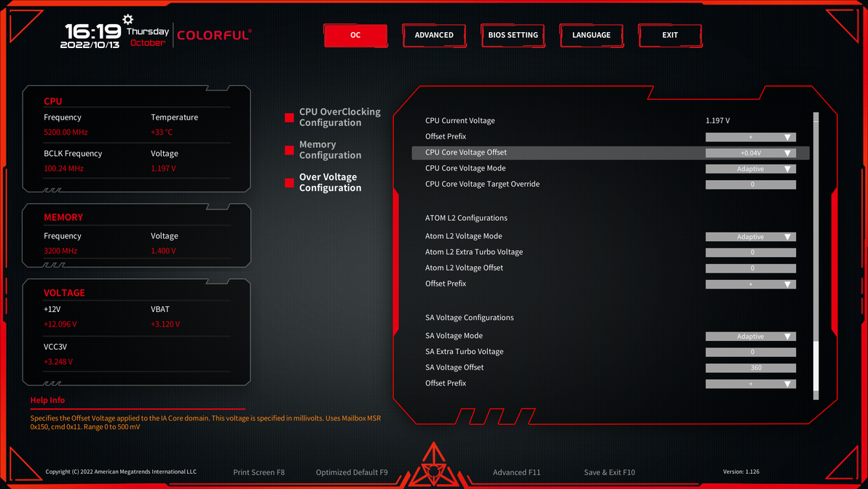Click the red square beside Memory Configuration
The image size is (868, 489).
pyautogui.click(x=289, y=150)
